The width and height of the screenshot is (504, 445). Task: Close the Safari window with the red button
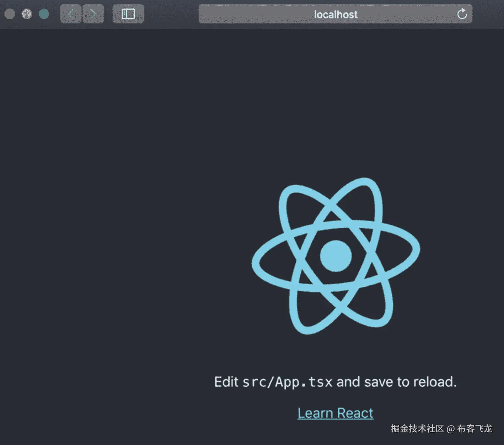[x=10, y=14]
